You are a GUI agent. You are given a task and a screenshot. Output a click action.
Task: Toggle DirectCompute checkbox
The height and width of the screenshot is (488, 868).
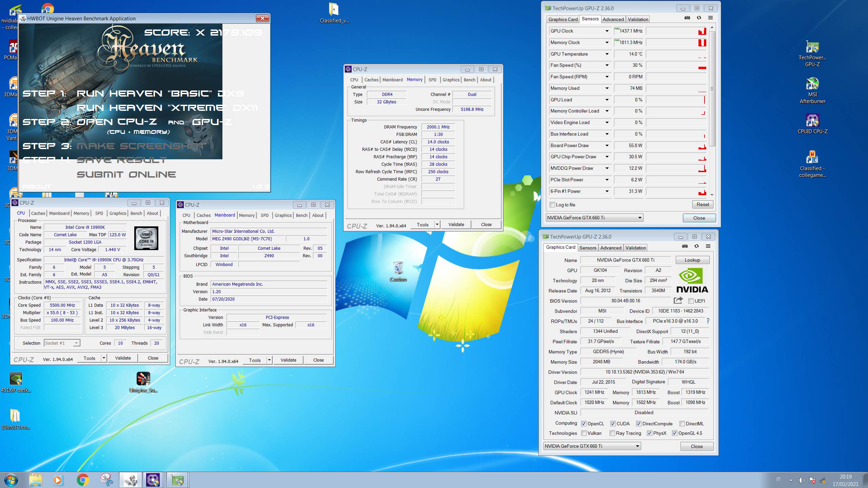click(x=638, y=424)
